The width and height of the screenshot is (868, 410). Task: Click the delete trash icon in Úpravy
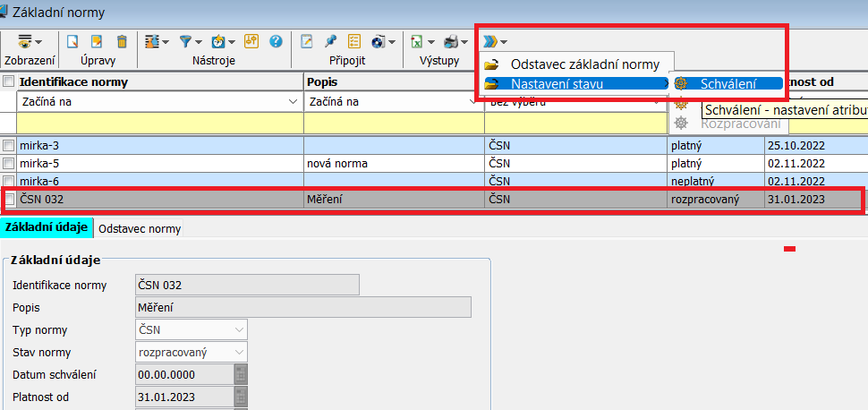click(x=122, y=41)
